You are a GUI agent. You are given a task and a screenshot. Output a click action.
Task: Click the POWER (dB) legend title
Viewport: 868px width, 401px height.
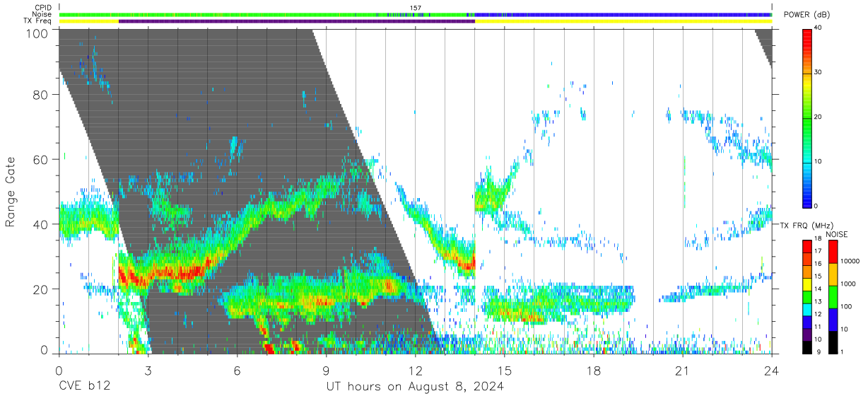[807, 15]
